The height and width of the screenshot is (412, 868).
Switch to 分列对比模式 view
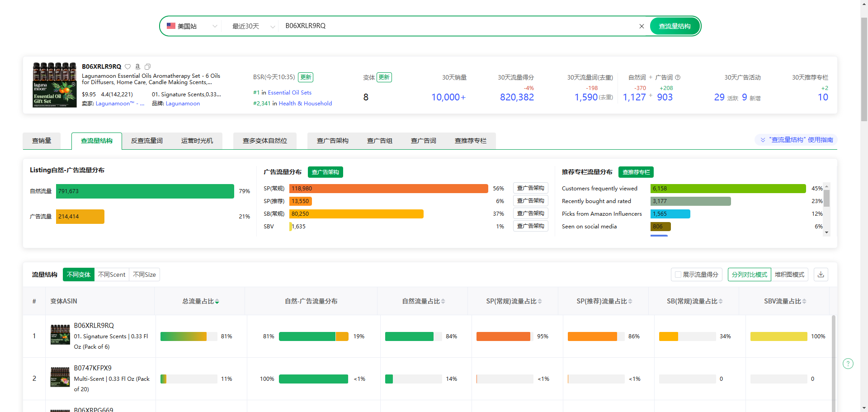pyautogui.click(x=749, y=275)
